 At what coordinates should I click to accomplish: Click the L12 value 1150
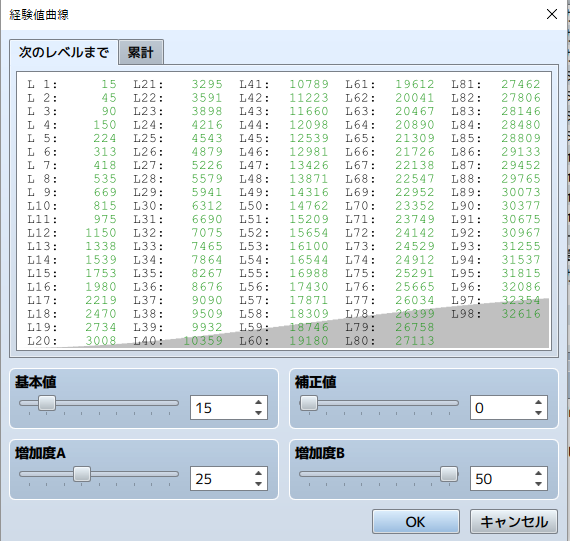pyautogui.click(x=101, y=233)
